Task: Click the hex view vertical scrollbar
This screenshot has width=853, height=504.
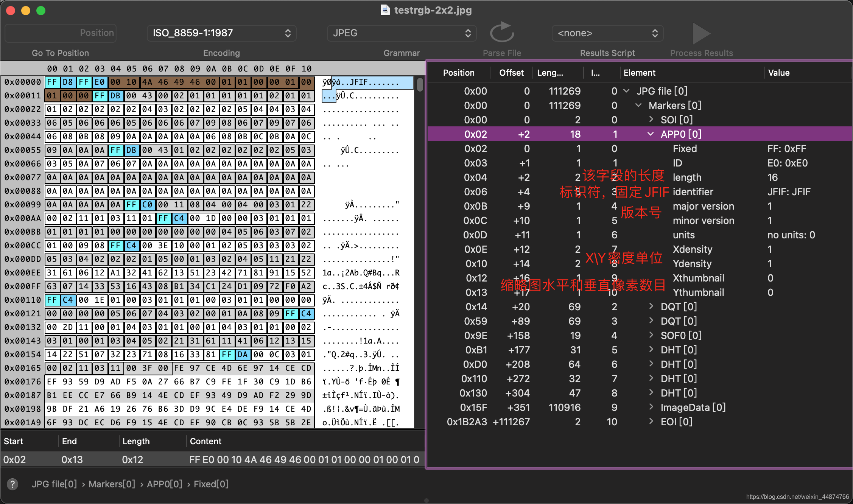Action: pyautogui.click(x=420, y=85)
